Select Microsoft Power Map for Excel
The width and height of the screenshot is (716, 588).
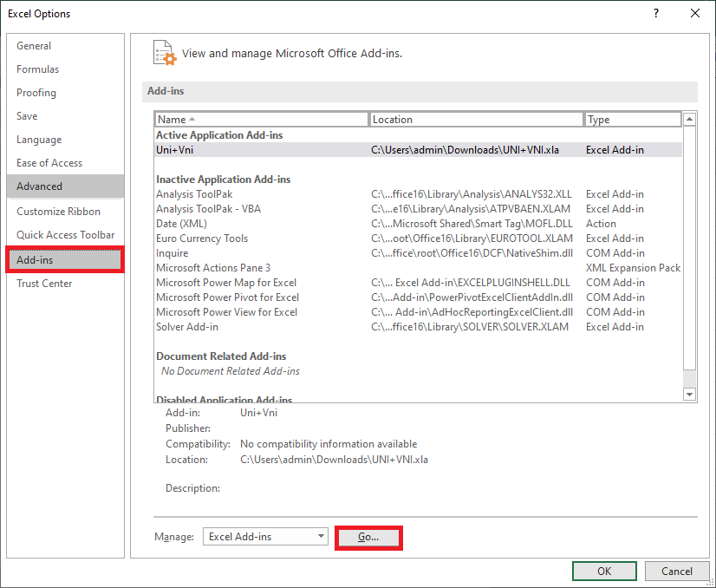click(x=419, y=283)
